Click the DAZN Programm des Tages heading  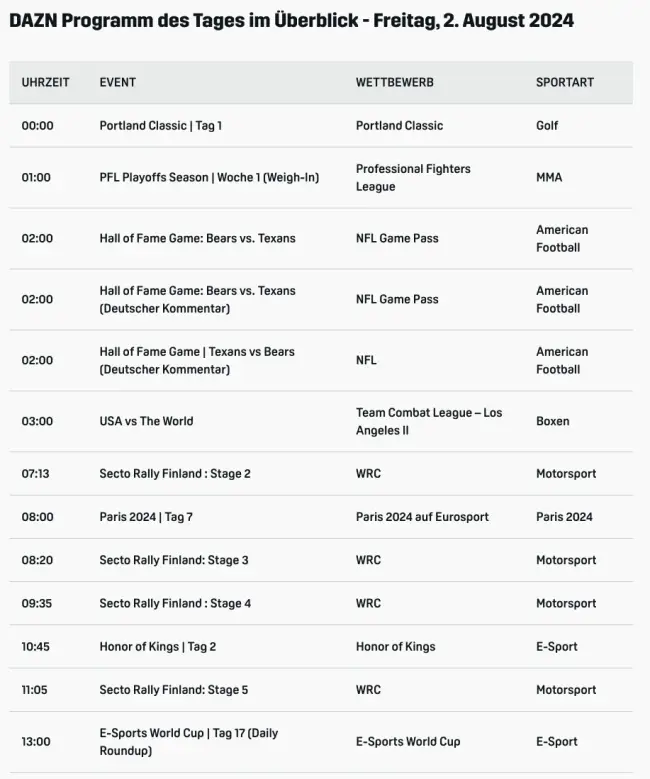click(x=291, y=21)
